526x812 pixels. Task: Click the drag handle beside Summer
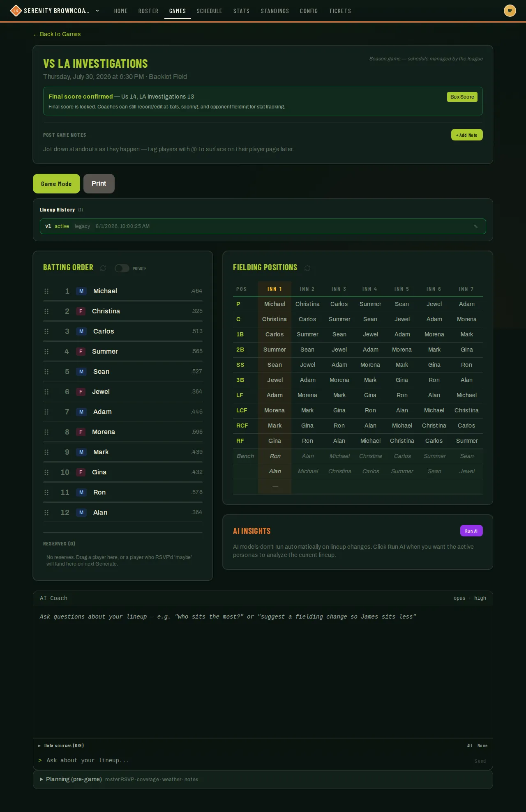click(x=46, y=352)
